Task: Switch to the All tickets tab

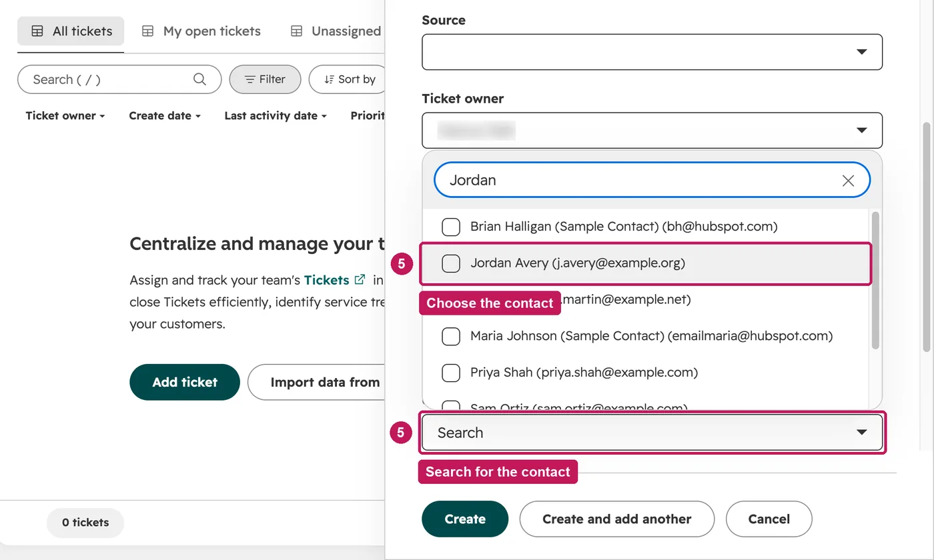Action: pos(71,31)
